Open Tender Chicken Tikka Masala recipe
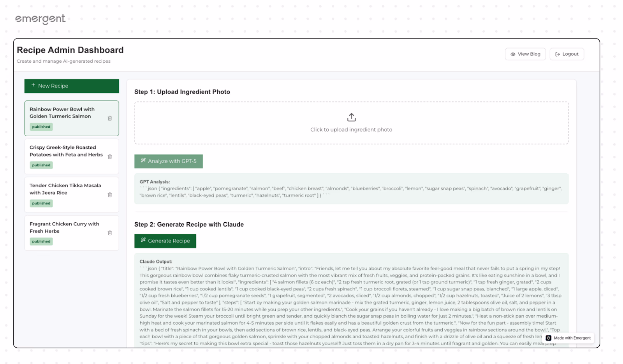This screenshot has height=364, width=623. pos(72,195)
